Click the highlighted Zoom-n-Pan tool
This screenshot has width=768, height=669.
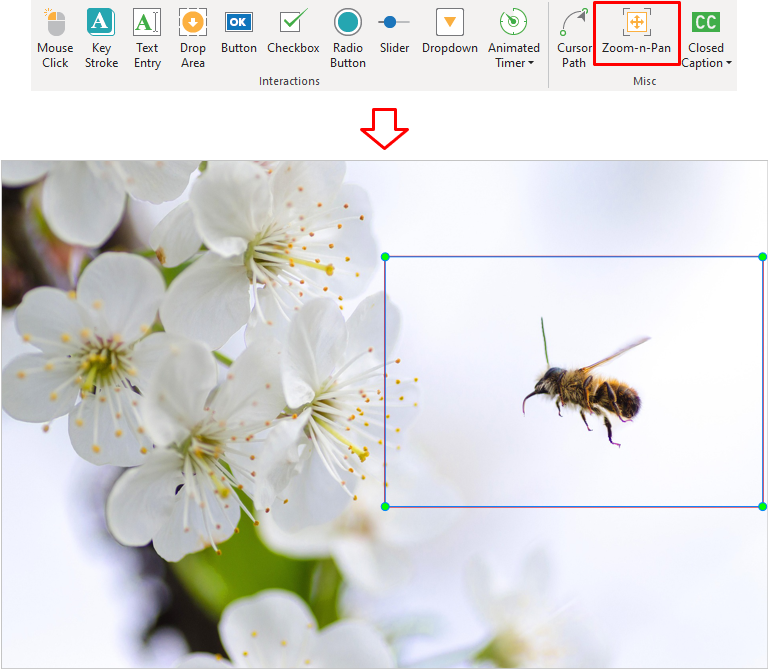point(636,33)
